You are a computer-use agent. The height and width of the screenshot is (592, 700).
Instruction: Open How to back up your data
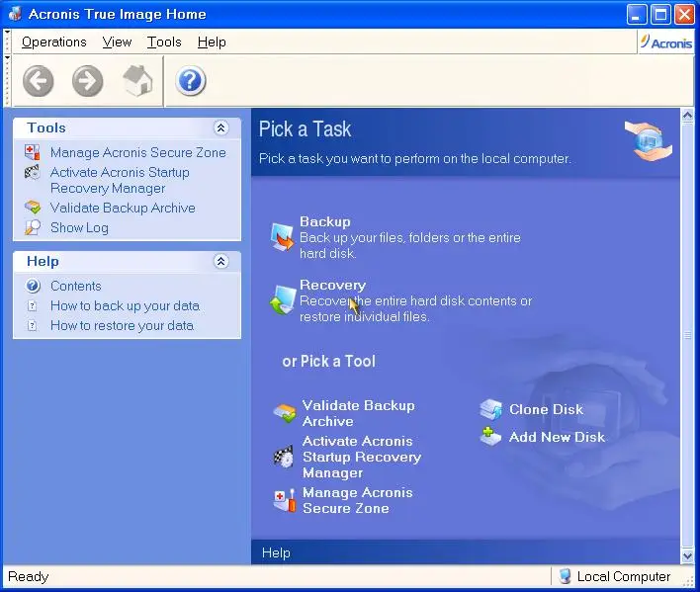(x=125, y=305)
